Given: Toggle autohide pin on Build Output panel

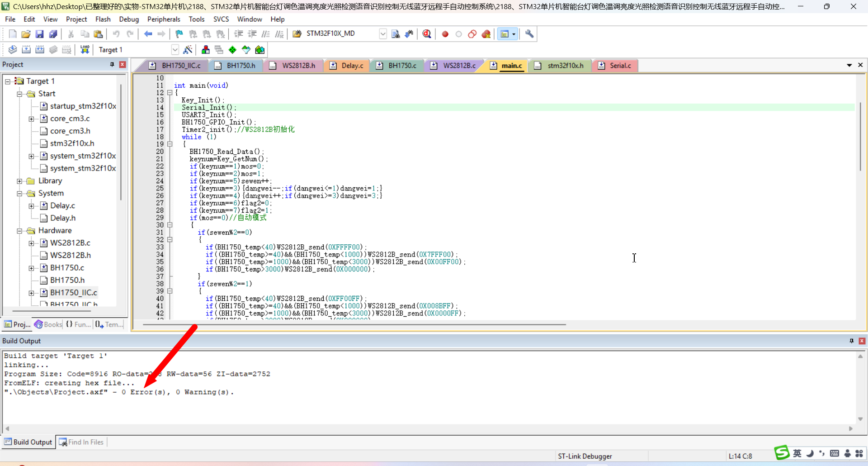Looking at the screenshot, I should coord(852,341).
